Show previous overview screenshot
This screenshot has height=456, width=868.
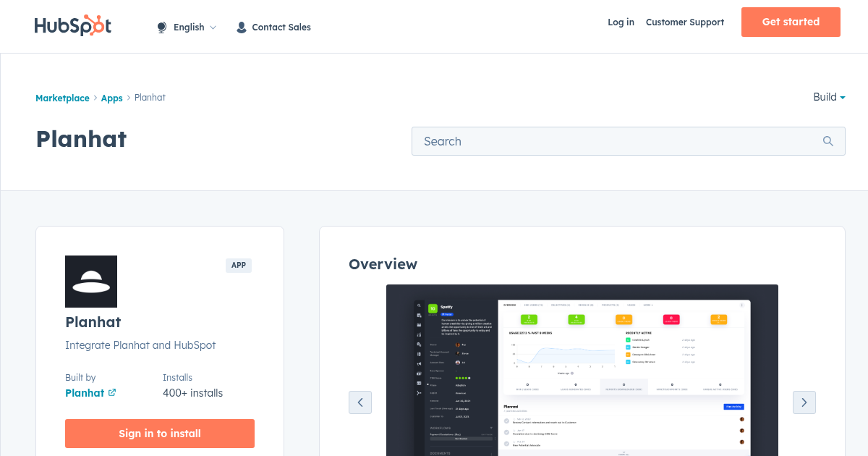360,402
